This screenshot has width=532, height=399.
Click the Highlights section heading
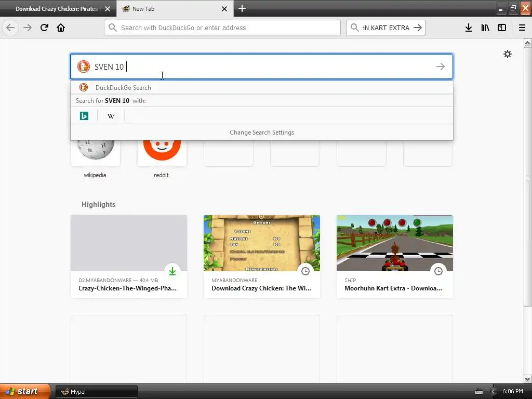(98, 204)
